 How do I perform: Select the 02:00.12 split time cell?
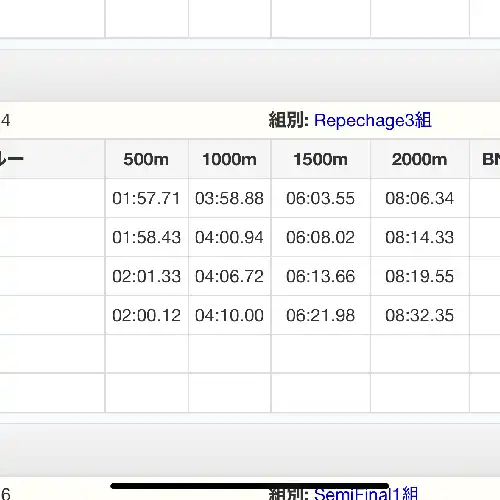click(146, 315)
